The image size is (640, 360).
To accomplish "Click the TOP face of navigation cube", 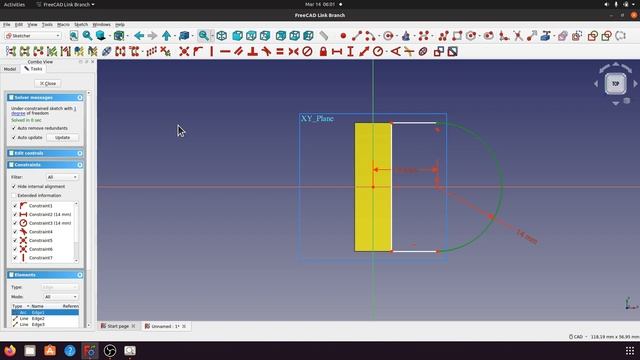I will click(x=616, y=84).
